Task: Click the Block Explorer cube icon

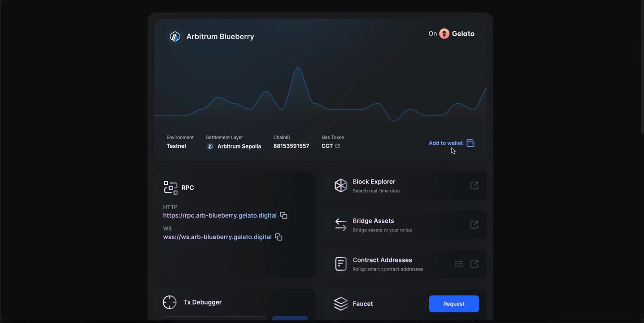Action: pos(340,185)
